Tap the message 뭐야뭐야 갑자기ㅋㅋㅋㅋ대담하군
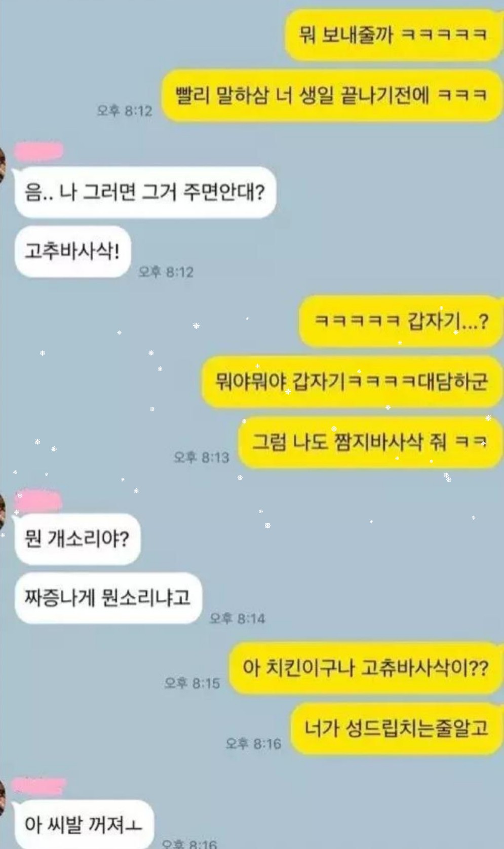Viewport: 504px width, 849px height. pos(352,381)
